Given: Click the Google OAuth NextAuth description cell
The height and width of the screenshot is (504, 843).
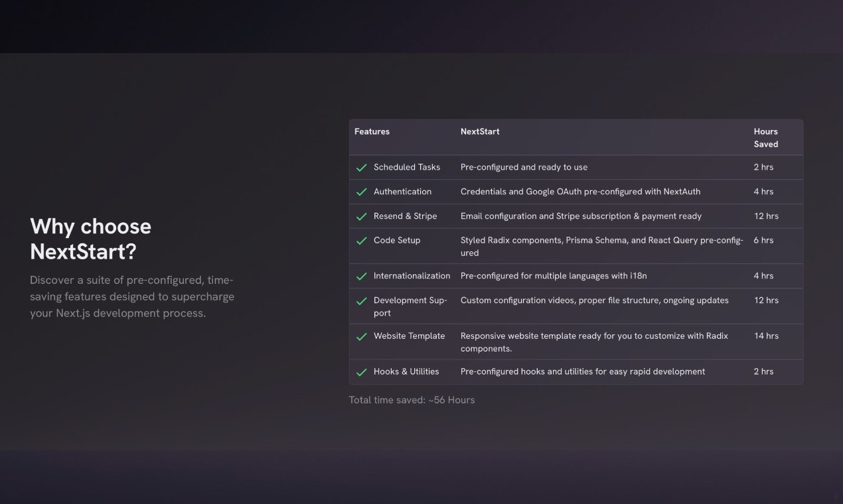Looking at the screenshot, I should tap(580, 192).
